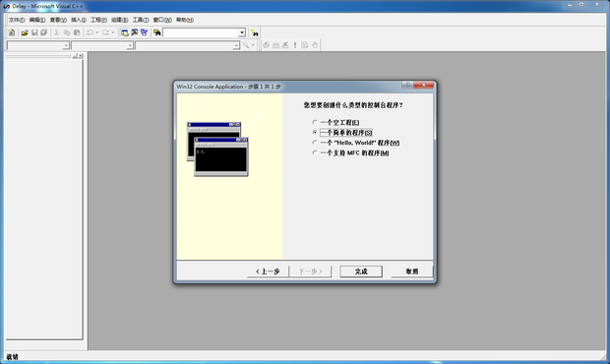Click the 下一步 next button
610x364 pixels.
click(x=310, y=272)
